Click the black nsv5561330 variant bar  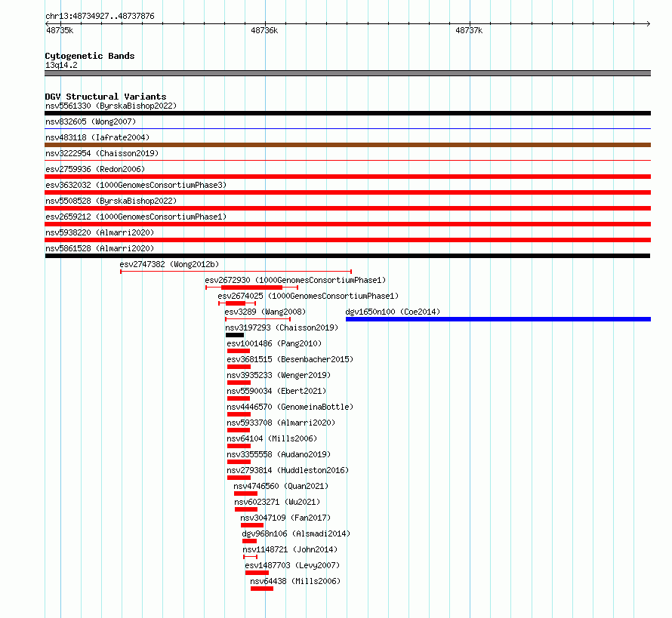(347, 113)
